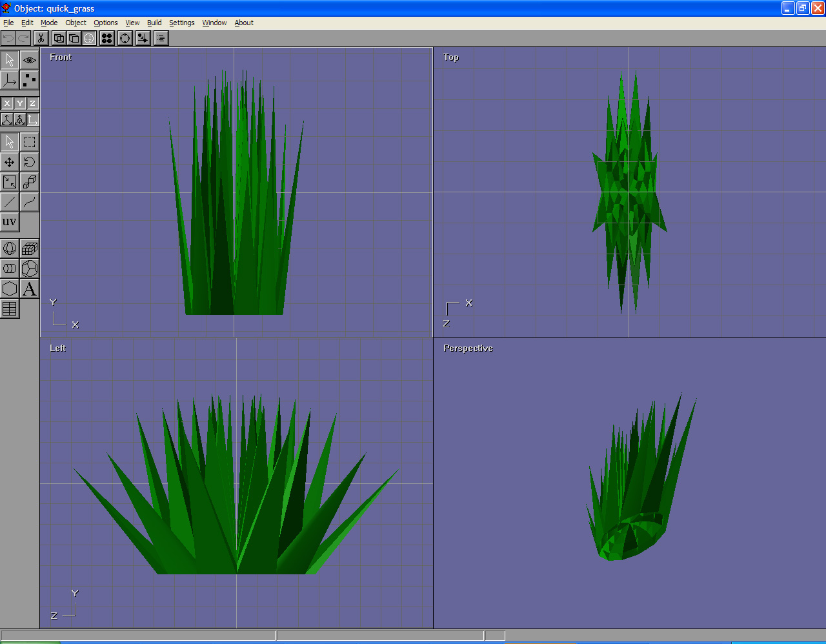The width and height of the screenshot is (826, 644).
Task: Add a text object with the A tool
Action: (x=30, y=288)
